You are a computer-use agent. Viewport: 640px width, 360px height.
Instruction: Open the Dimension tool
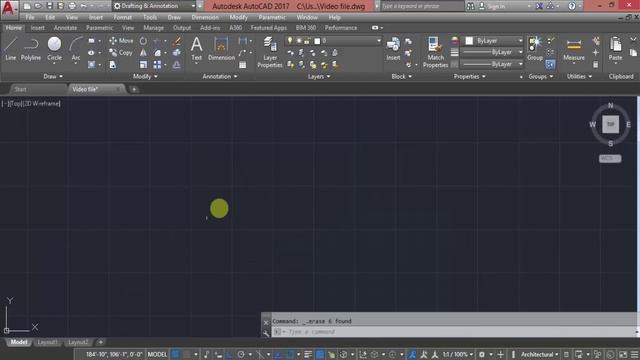pyautogui.click(x=221, y=49)
